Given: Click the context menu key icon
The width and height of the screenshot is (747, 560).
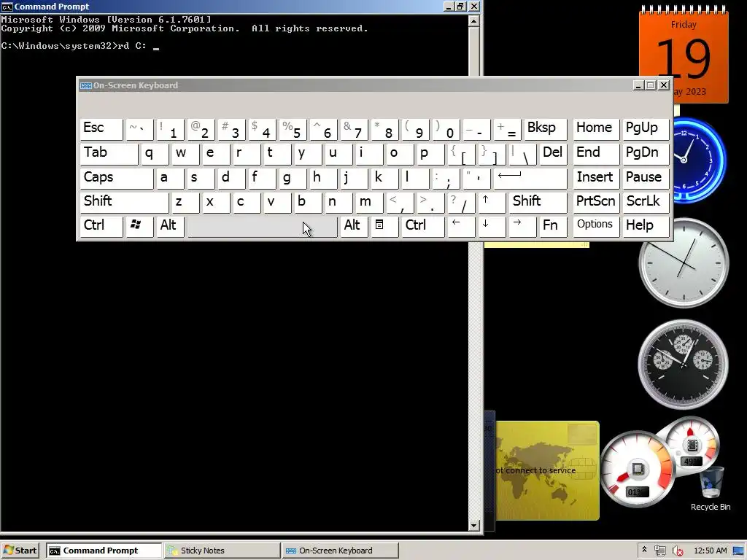Looking at the screenshot, I should click(x=384, y=226).
